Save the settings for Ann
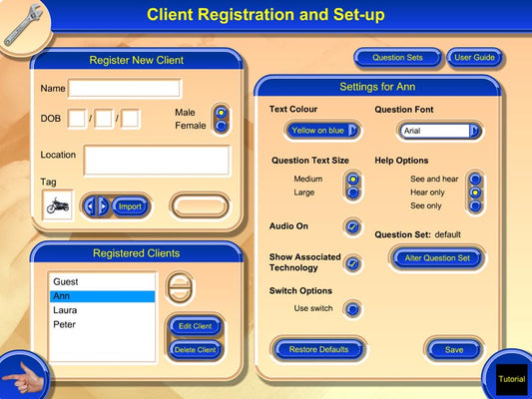This screenshot has height=399, width=532. [x=454, y=350]
